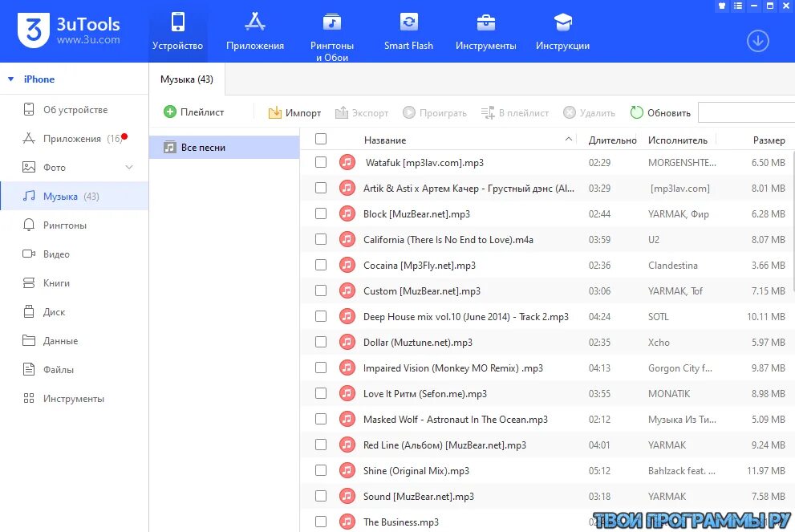Open the Приложения top navigation section
This screenshot has width=795, height=532.
[x=255, y=31]
